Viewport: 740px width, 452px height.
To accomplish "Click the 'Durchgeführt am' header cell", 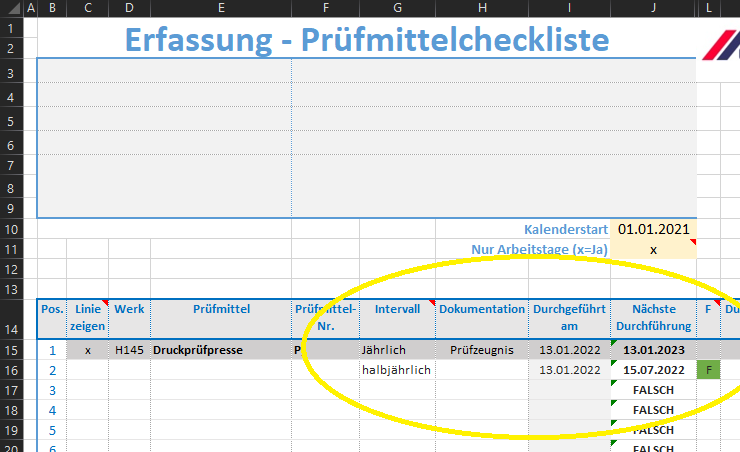I will (569, 319).
